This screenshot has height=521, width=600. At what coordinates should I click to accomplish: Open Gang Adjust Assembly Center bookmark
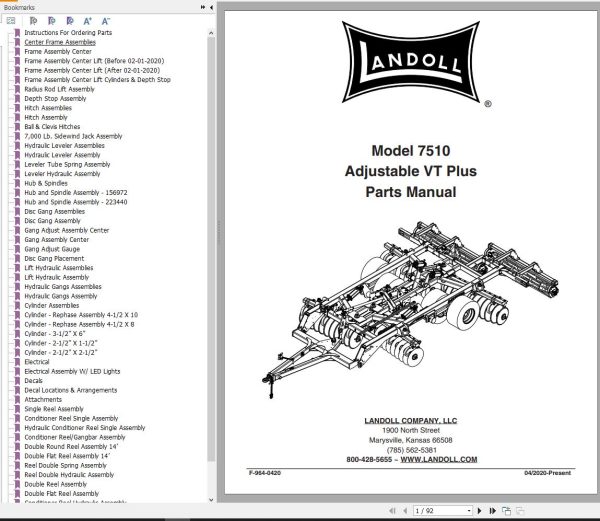click(x=67, y=230)
